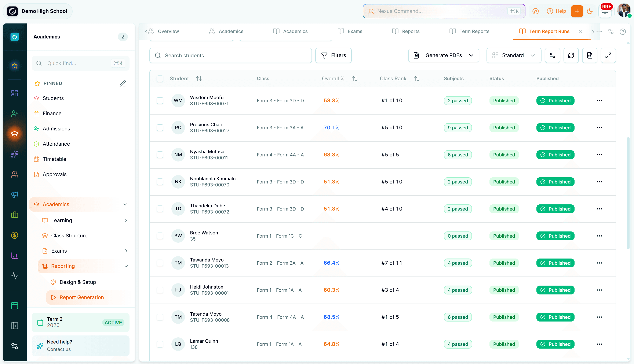Click the Help link in header
The image size is (634, 364).
556,11
